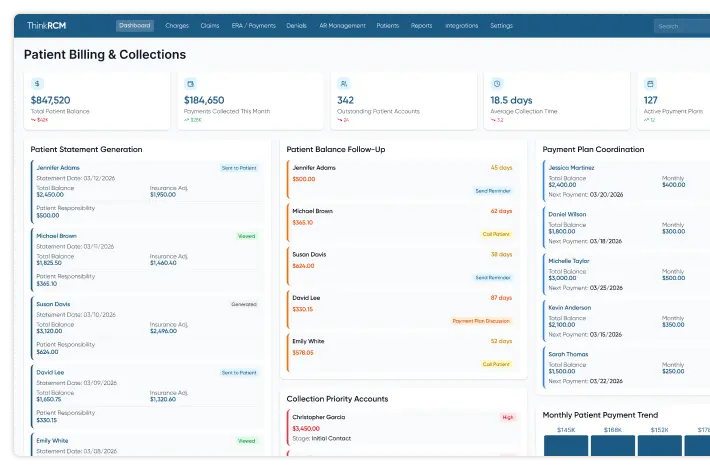This screenshot has width=710, height=470.
Task: Click the people icon on Outstanding Patient Accounts card
Action: (344, 84)
